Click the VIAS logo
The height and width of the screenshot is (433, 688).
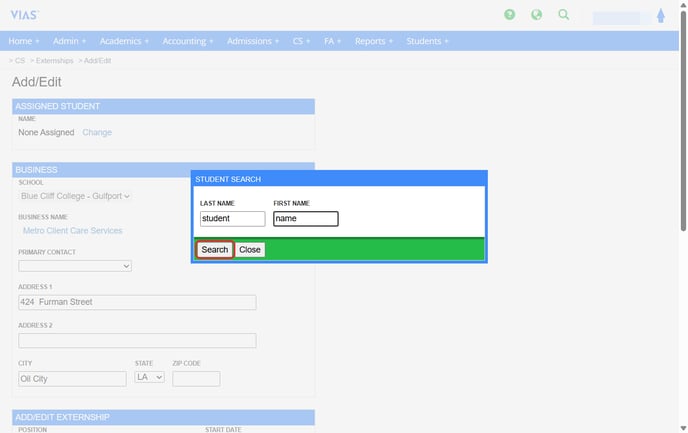[24, 15]
